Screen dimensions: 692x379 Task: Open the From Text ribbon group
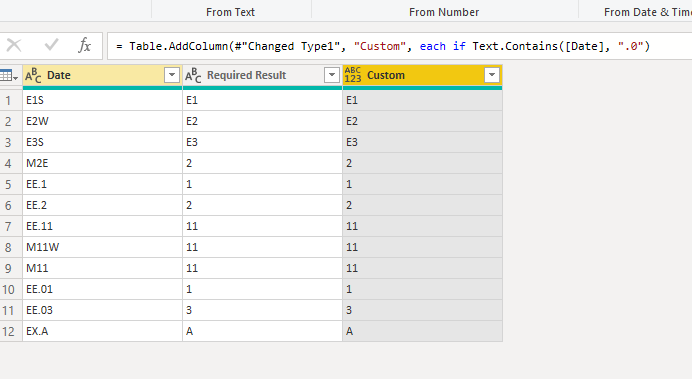[x=230, y=12]
